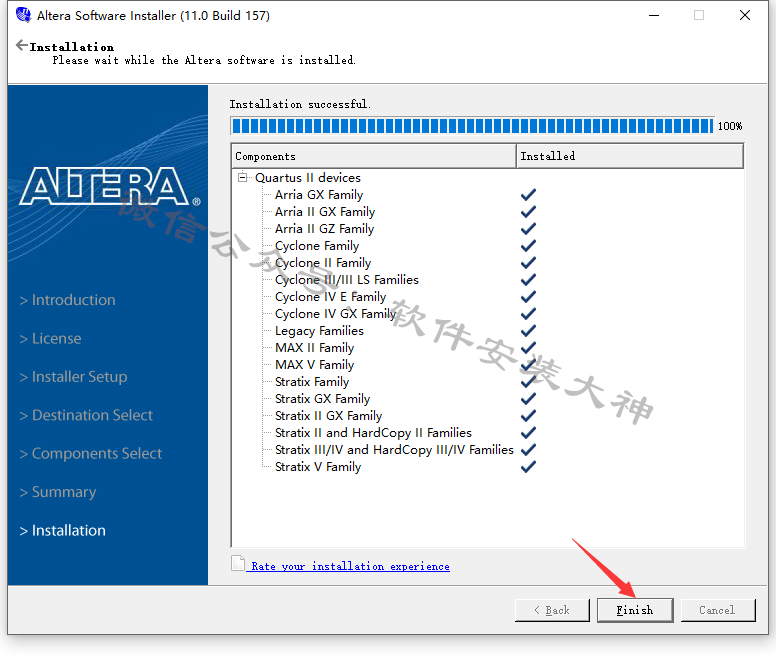Click installed checkmark for Arria II GX Family
Screen dimensions: 776x663
coord(528,212)
